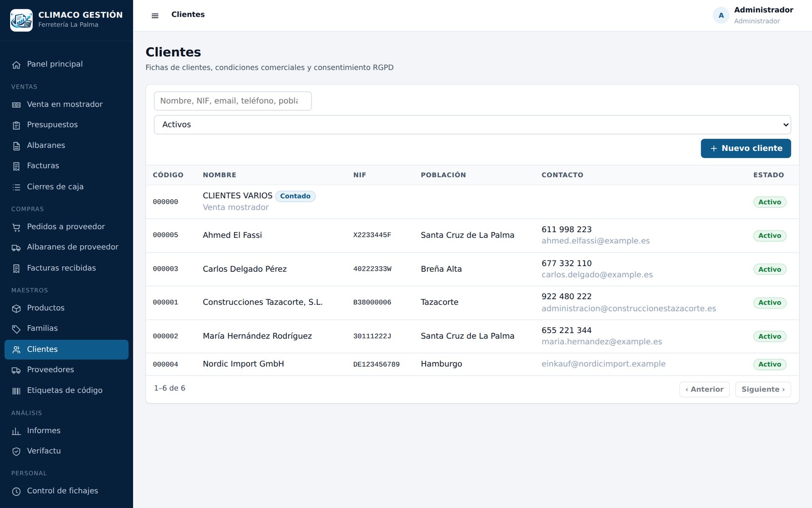Click the Panel principal home icon
Screen dimensions: 812x508
[x=16, y=65]
